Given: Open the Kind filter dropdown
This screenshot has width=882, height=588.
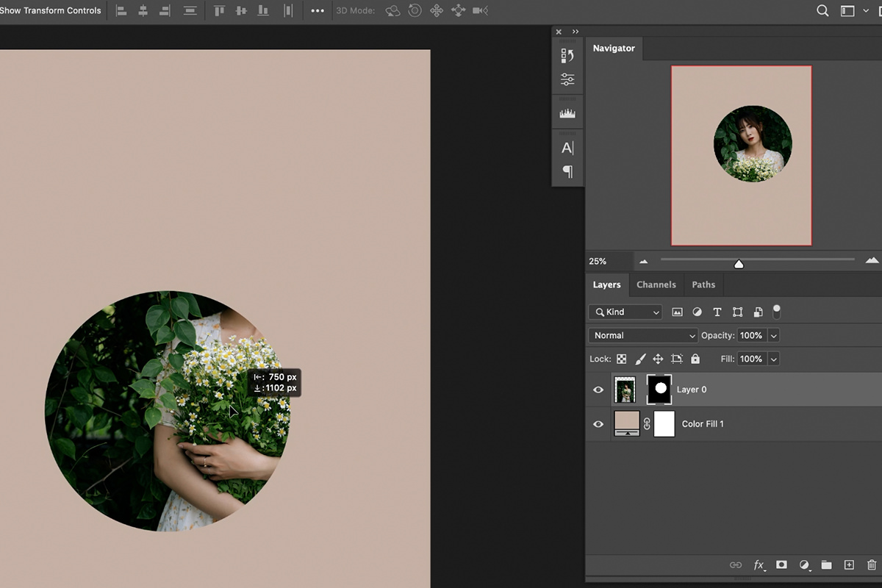Looking at the screenshot, I should [x=625, y=312].
